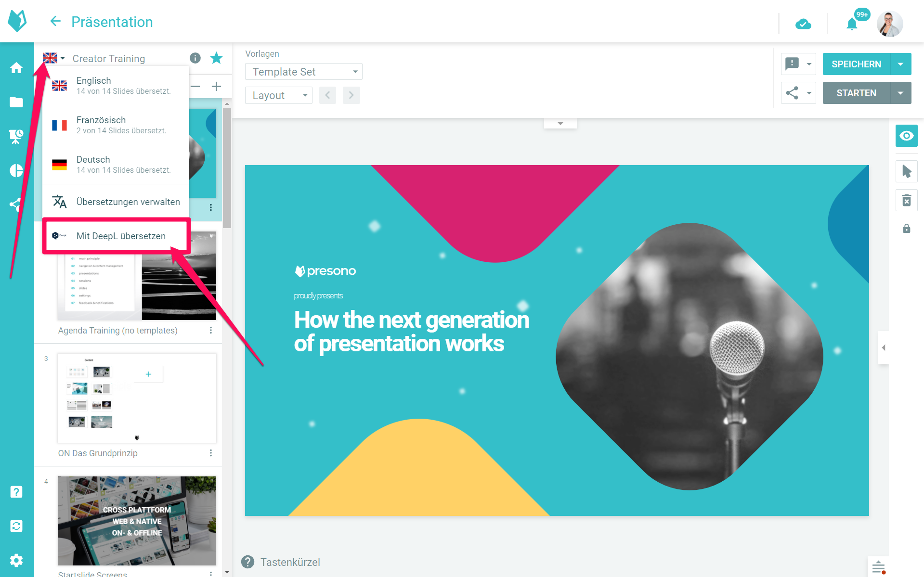Show presentation info via the i icon
Viewport: 924px width, 577px height.
pyautogui.click(x=195, y=58)
